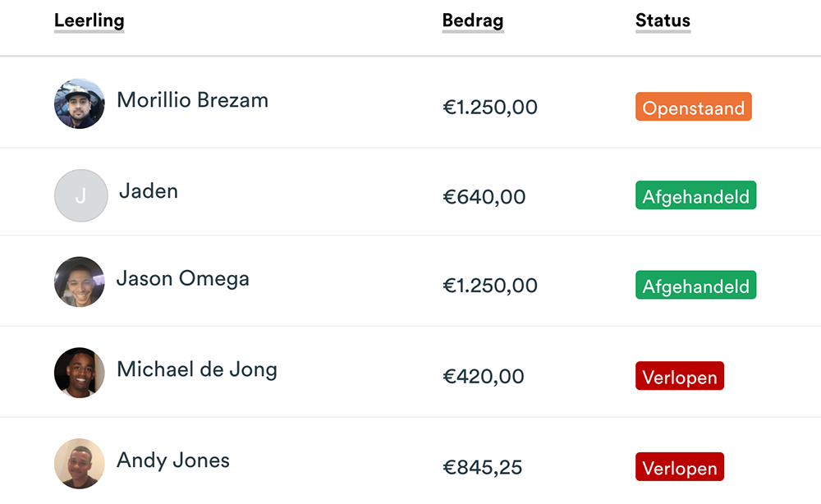Click Jaden's green Afgehandeld badge
The width and height of the screenshot is (821, 504).
[x=695, y=196]
